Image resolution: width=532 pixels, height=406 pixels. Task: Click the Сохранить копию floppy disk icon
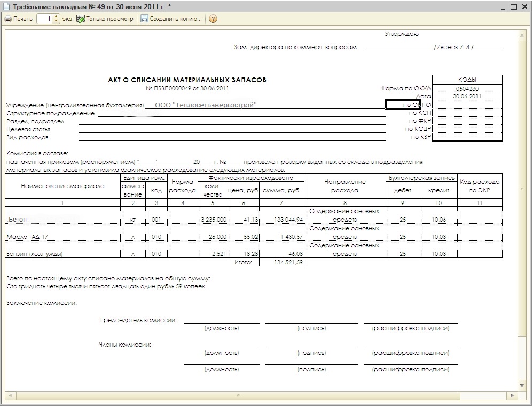(x=145, y=19)
